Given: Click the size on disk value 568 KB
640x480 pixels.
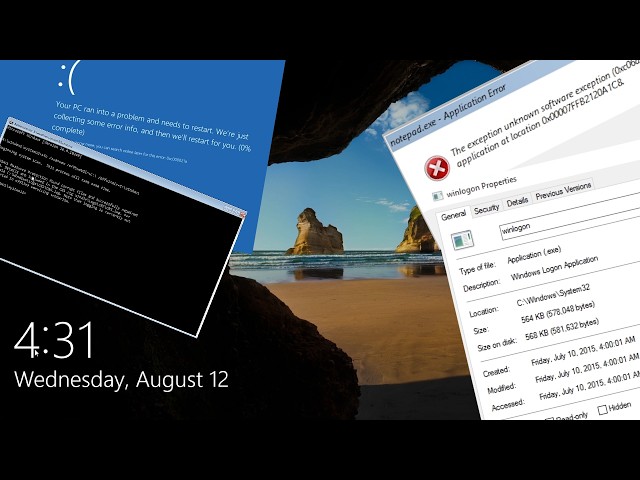Looking at the screenshot, I should (562, 329).
